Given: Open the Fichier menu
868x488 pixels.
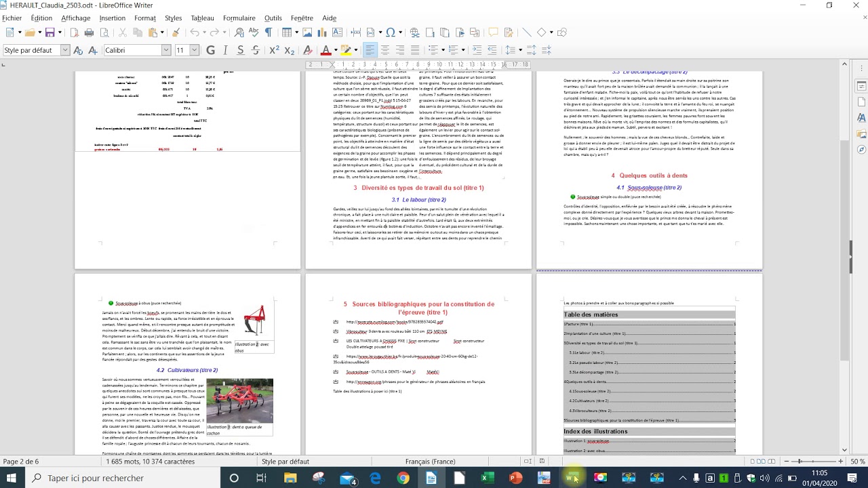Looking at the screenshot, I should (x=12, y=18).
